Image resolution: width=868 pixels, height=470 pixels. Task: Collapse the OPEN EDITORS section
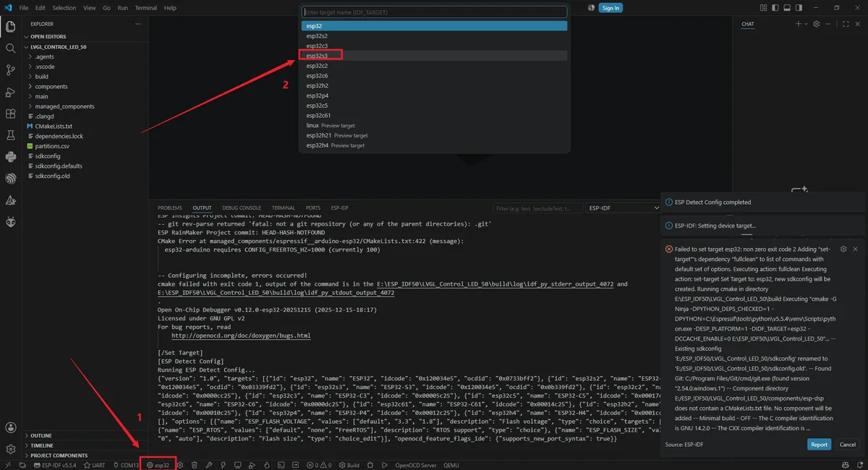coord(48,36)
